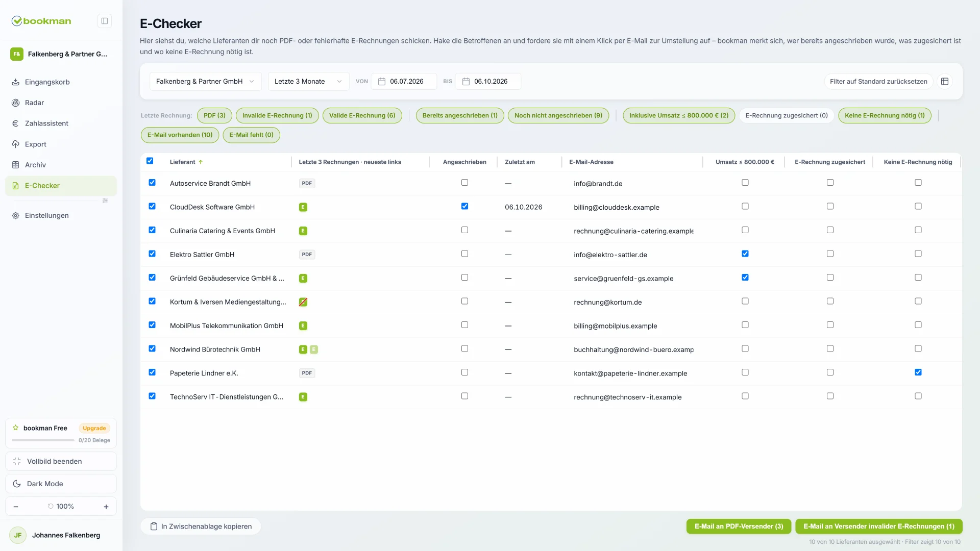Check Umsatz ≤ 800.000 € for Nordwind Bürotechnik
980x551 pixels.
coord(745,348)
